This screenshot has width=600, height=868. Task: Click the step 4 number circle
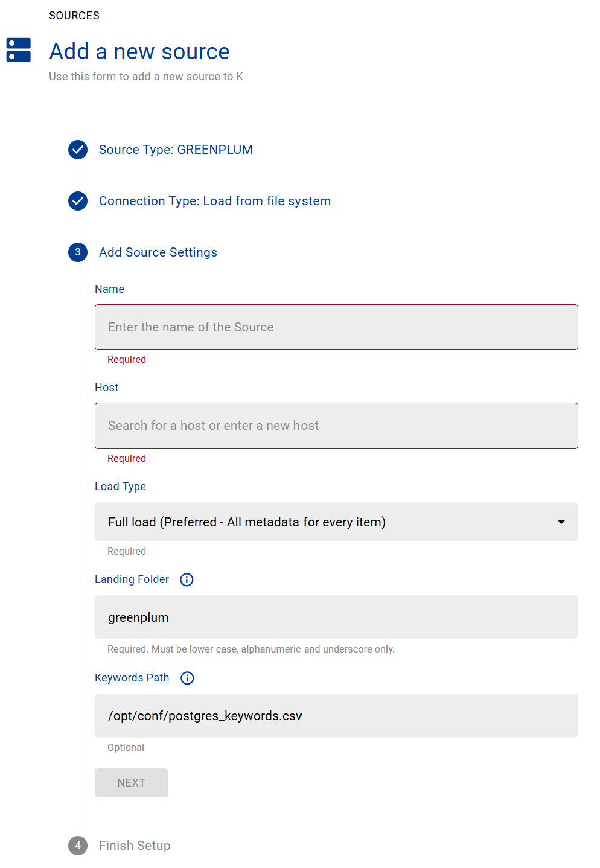[x=78, y=846]
